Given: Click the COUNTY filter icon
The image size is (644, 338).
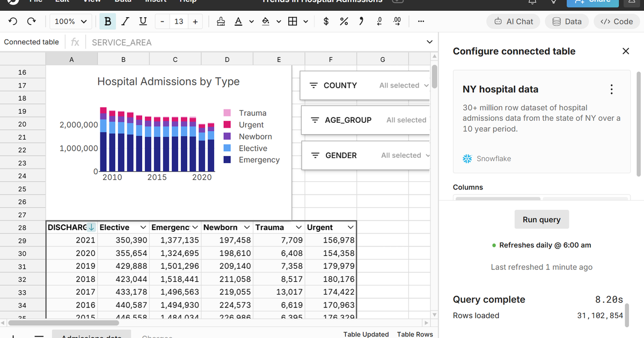Looking at the screenshot, I should [x=314, y=85].
